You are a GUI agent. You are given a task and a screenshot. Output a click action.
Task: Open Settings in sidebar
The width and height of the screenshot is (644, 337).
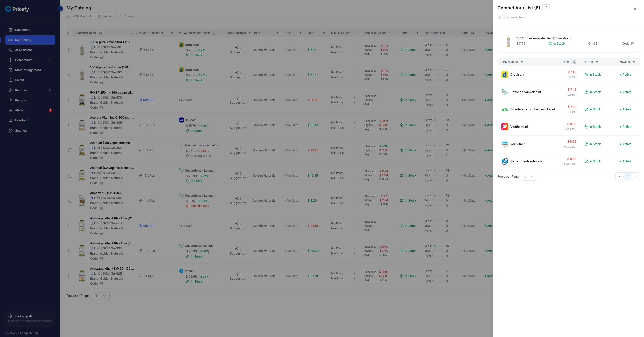click(x=30, y=131)
